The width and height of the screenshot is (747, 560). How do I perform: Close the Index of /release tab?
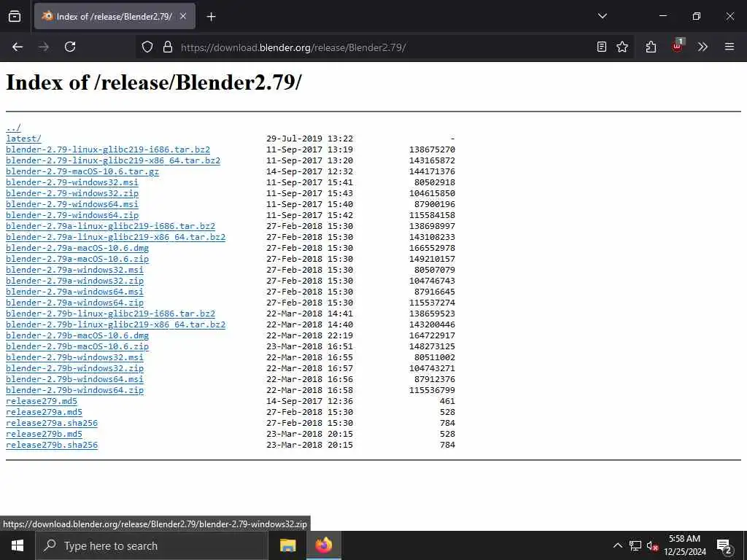coord(183,16)
